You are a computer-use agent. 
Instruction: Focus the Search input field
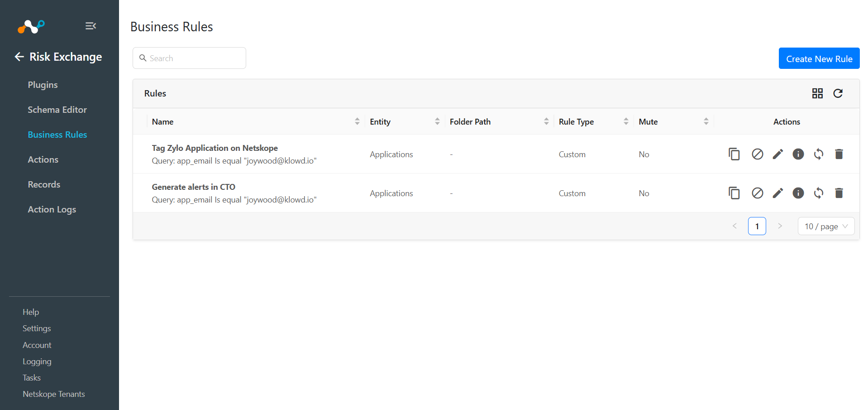coord(189,58)
